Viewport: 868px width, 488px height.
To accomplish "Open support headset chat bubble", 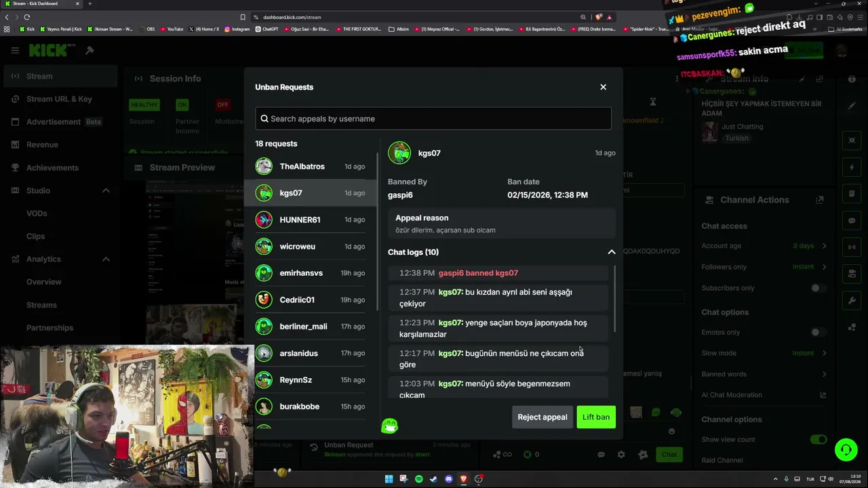I will (x=846, y=450).
